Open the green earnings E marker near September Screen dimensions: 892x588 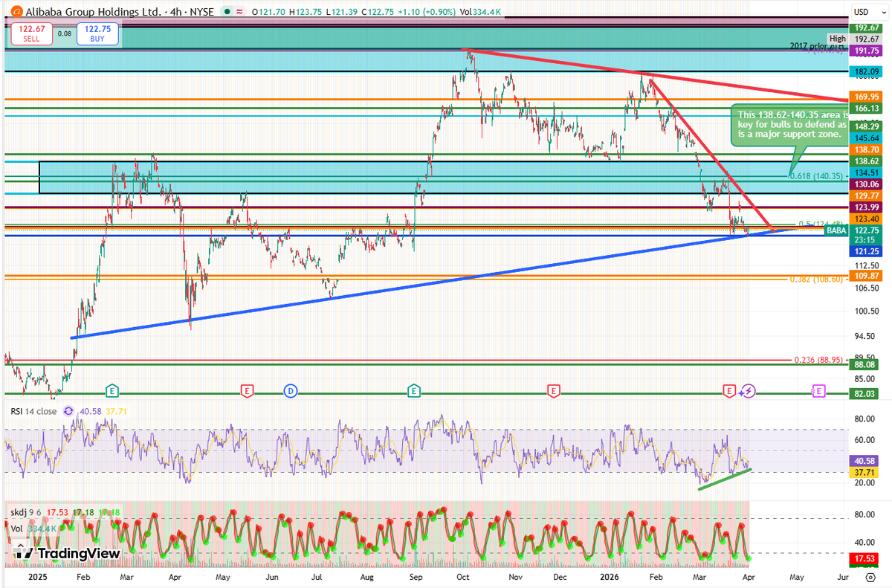(413, 390)
